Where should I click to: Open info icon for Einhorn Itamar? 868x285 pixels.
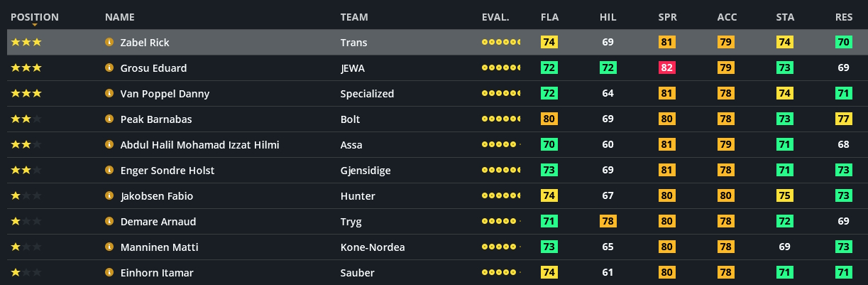point(109,273)
